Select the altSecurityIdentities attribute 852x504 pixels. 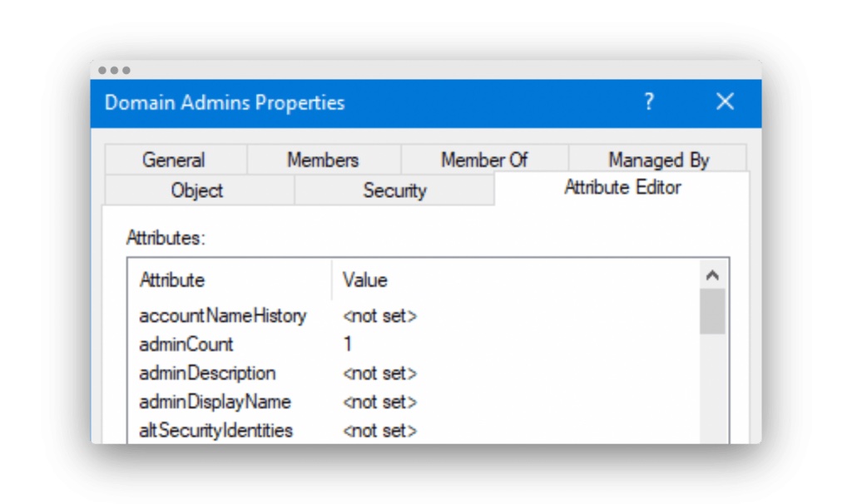(216, 431)
